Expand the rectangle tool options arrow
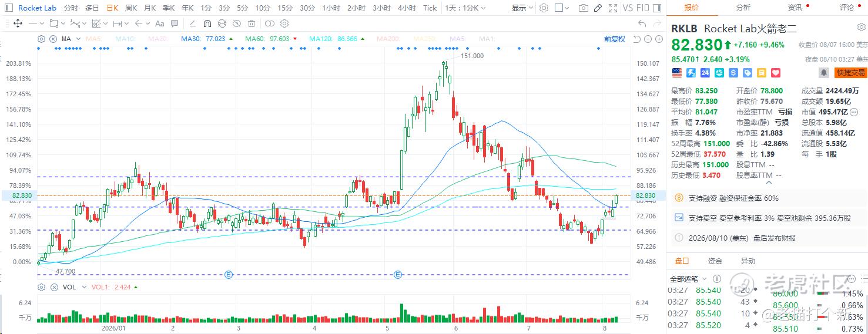 click(x=63, y=23)
